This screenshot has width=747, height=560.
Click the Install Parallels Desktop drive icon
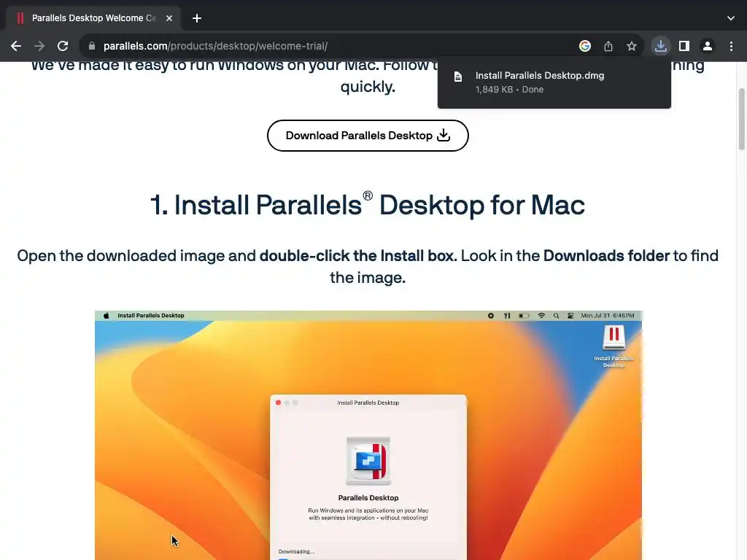point(614,338)
